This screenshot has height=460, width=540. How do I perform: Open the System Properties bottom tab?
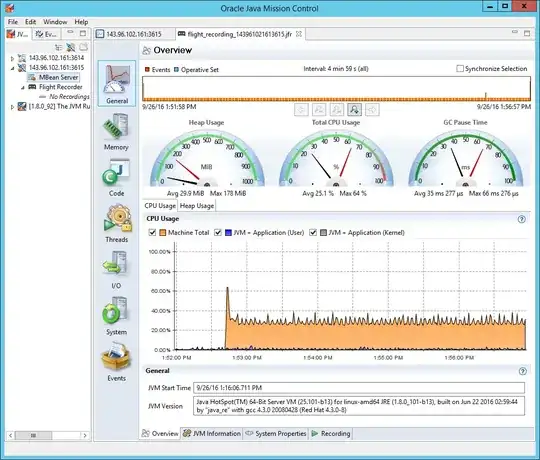[275, 433]
